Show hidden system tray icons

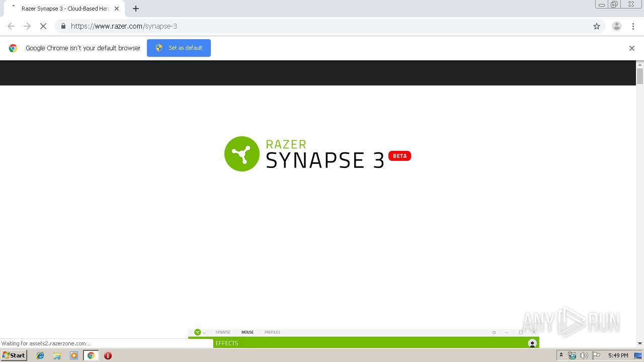561,355
